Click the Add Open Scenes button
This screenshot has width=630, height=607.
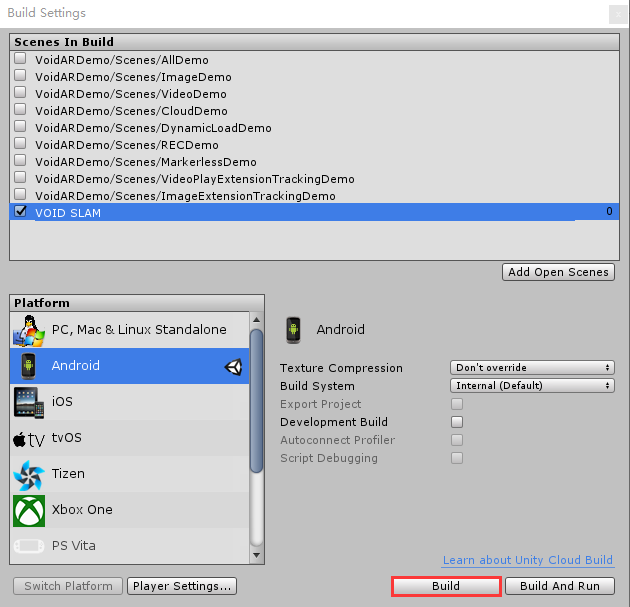click(x=558, y=272)
